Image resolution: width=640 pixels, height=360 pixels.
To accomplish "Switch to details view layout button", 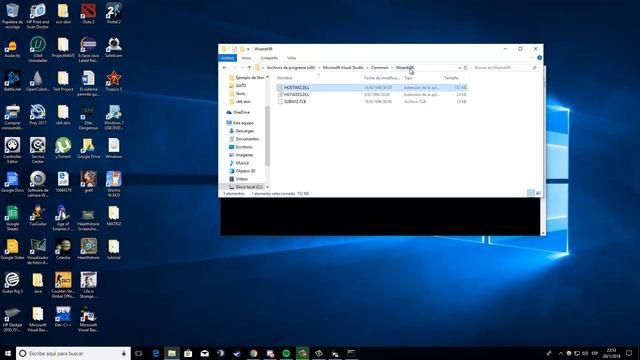I will 531,193.
